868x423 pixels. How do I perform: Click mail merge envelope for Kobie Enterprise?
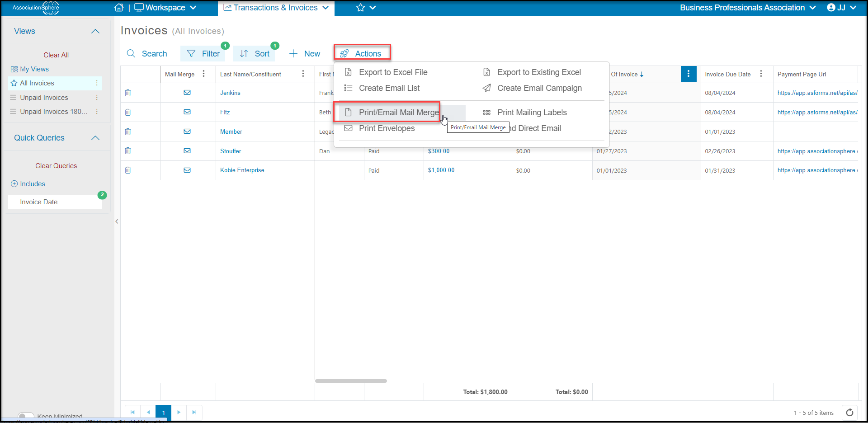pyautogui.click(x=187, y=170)
